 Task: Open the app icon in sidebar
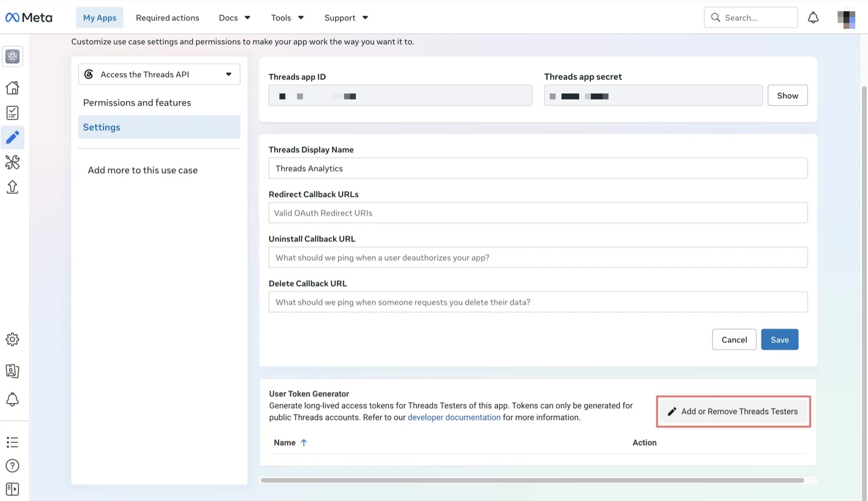click(x=13, y=57)
